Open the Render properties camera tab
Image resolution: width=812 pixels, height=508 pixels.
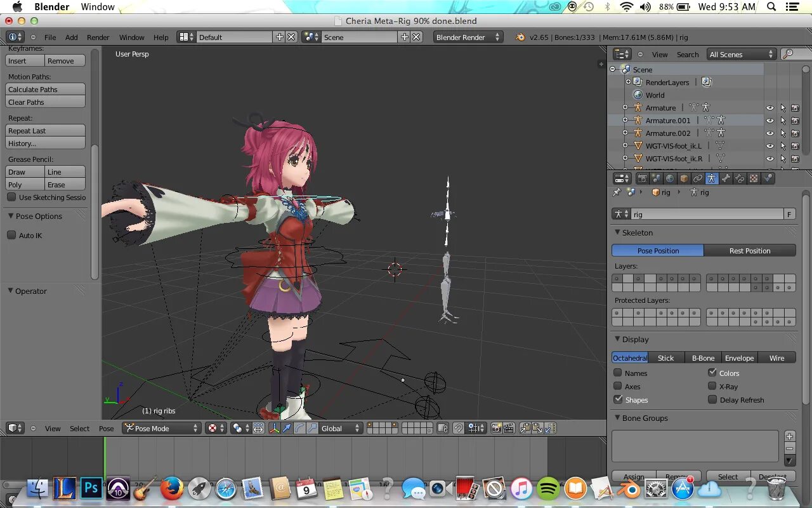pyautogui.click(x=642, y=179)
